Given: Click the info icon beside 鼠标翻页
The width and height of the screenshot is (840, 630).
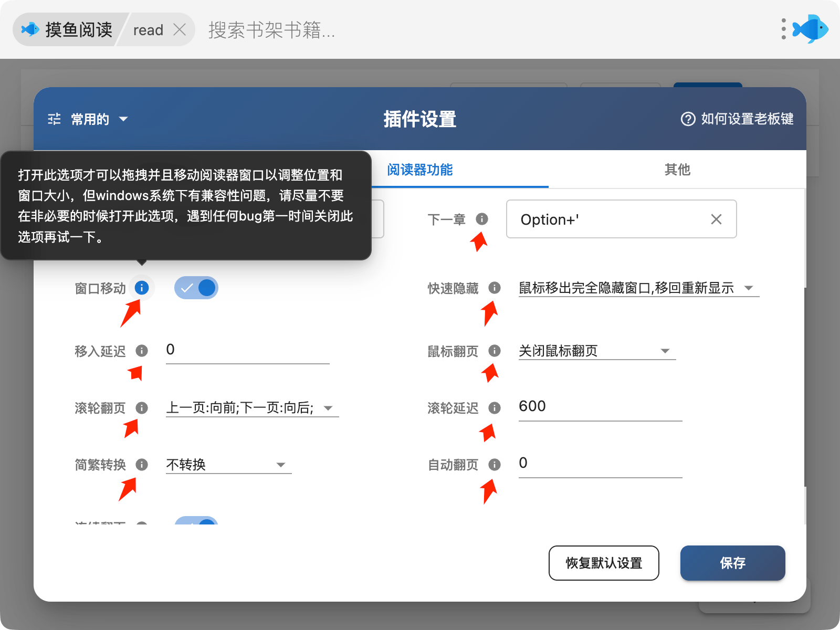Looking at the screenshot, I should [495, 351].
